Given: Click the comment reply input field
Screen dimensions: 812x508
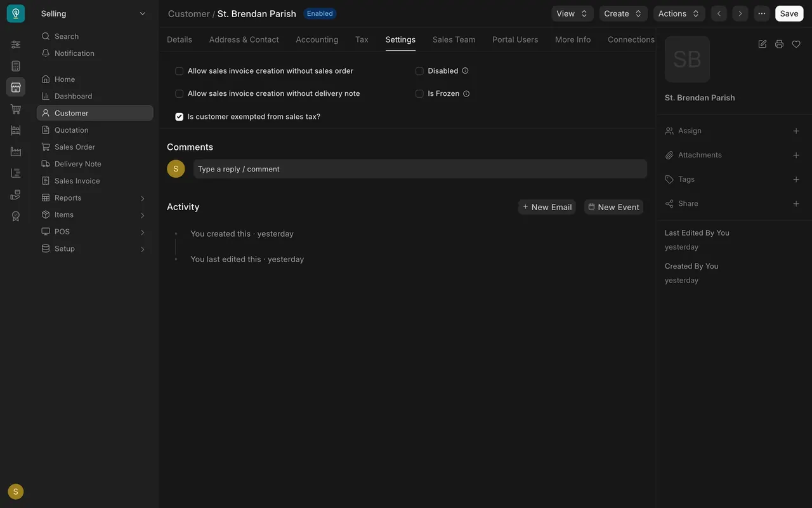Looking at the screenshot, I should pyautogui.click(x=420, y=169).
